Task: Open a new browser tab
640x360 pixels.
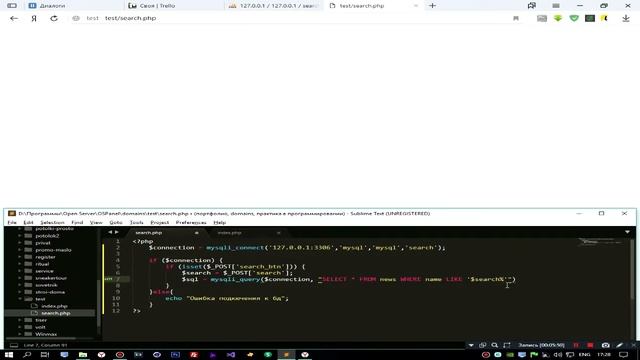Action: [x=432, y=6]
